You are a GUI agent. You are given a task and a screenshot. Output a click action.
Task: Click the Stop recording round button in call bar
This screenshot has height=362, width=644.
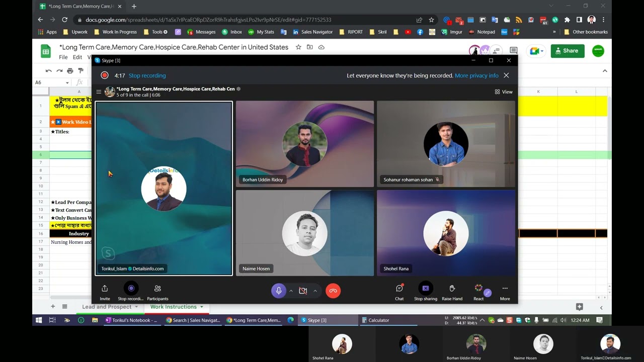click(x=131, y=288)
